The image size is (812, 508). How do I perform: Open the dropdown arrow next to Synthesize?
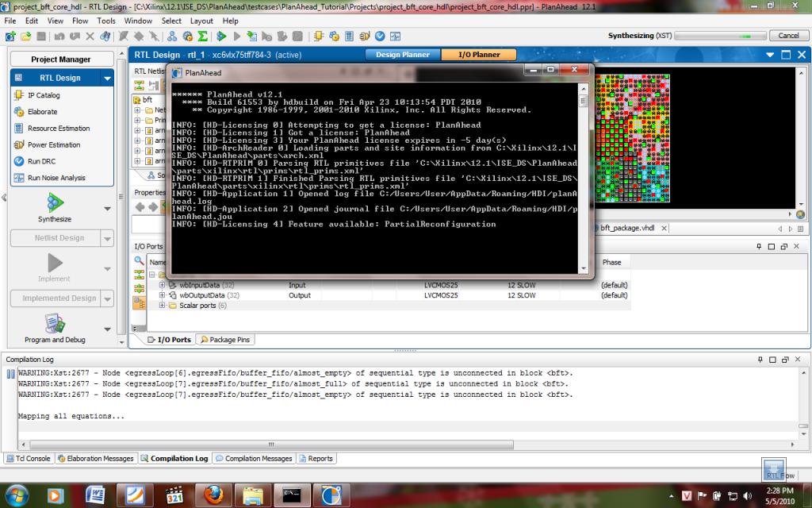tap(107, 209)
